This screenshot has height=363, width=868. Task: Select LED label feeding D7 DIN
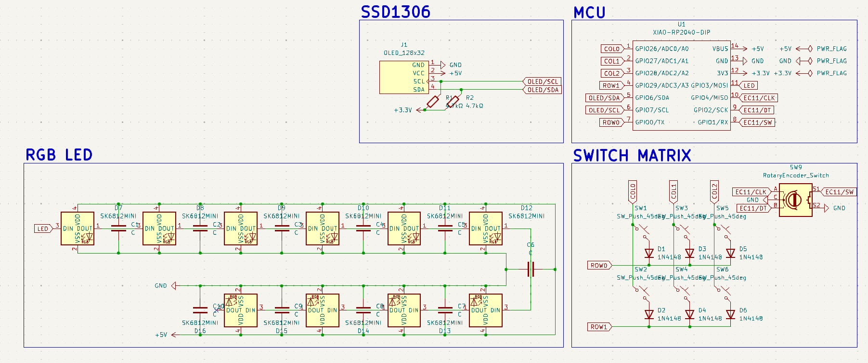(43, 229)
